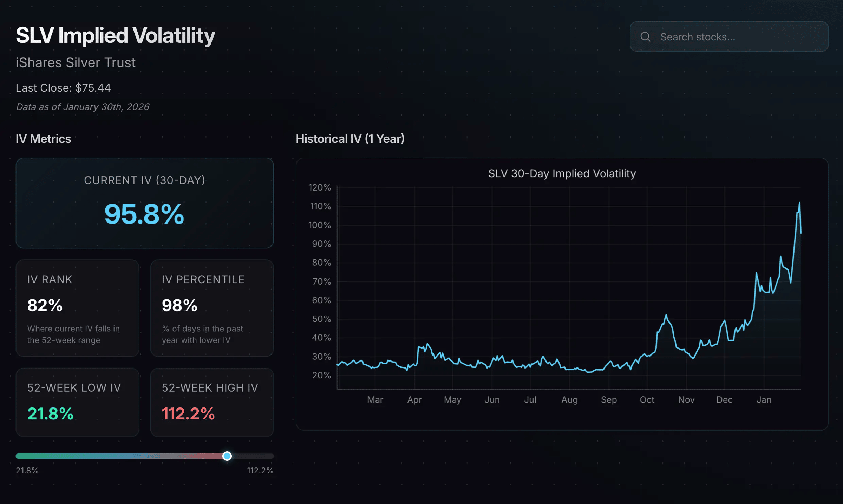Click the Historical IV (1 Year) heading
This screenshot has width=843, height=504.
(x=350, y=139)
